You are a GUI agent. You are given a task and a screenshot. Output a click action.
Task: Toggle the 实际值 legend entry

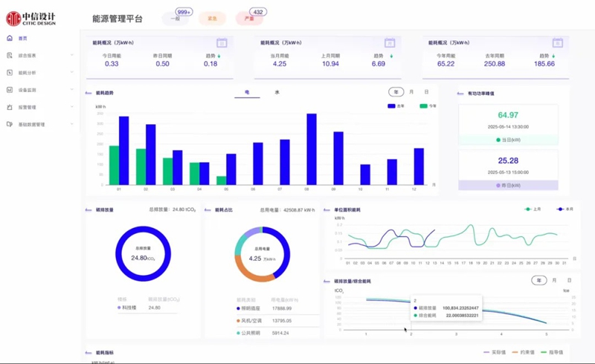click(x=495, y=352)
